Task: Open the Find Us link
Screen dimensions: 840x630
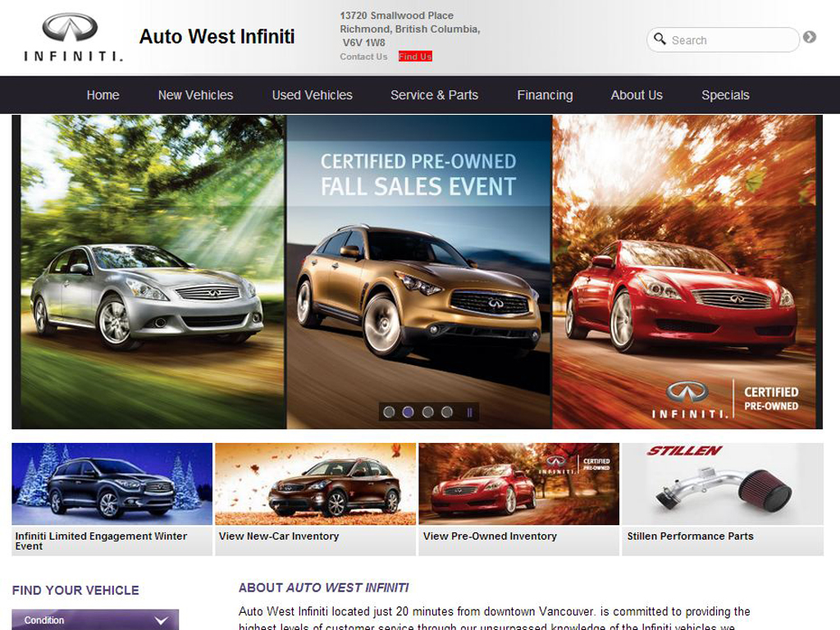Action: click(415, 57)
